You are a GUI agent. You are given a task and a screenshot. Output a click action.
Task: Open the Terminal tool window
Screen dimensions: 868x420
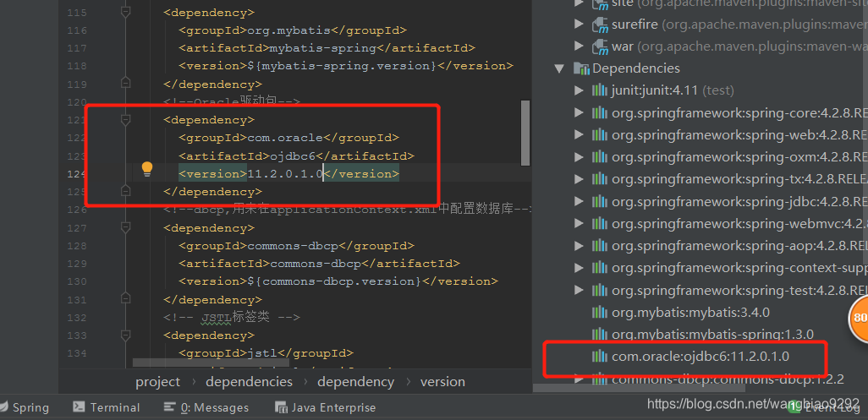click(x=107, y=407)
